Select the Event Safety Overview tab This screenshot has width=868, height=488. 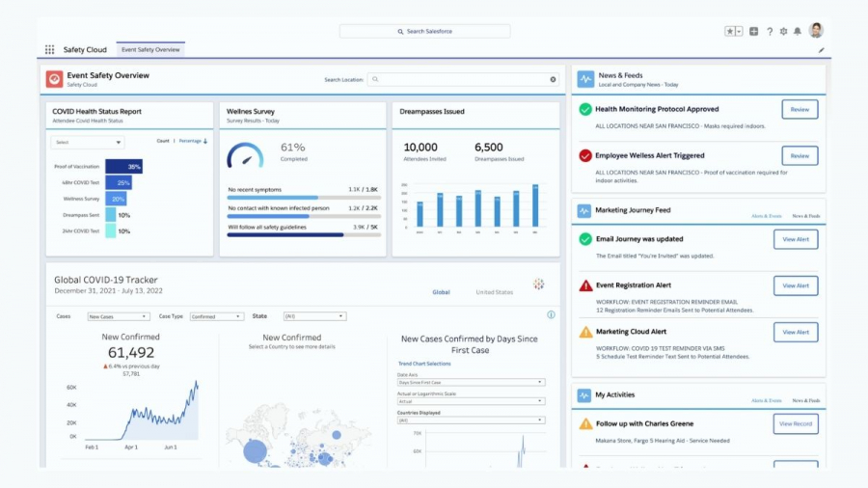coord(149,49)
